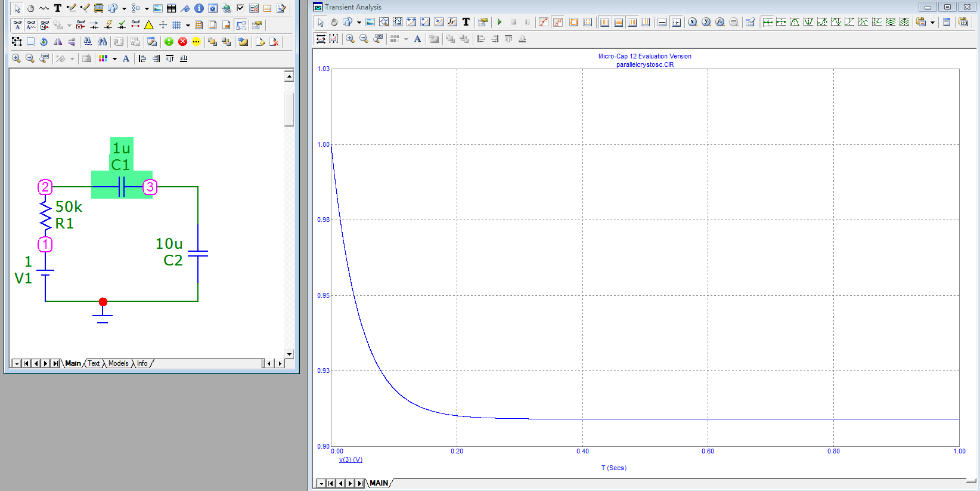Image resolution: width=980 pixels, height=491 pixels.
Task: Click the ground symbol zigzag component icon
Action: tap(44, 8)
